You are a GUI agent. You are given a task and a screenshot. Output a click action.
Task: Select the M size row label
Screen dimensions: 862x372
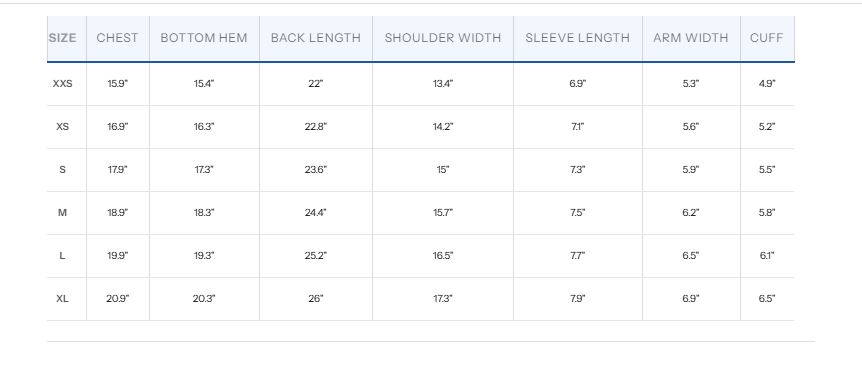[x=62, y=213]
